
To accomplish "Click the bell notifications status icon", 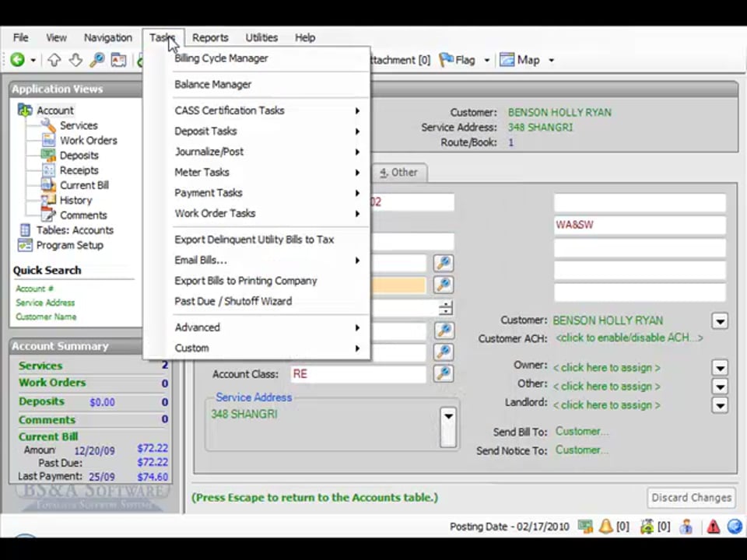I will click(606, 527).
